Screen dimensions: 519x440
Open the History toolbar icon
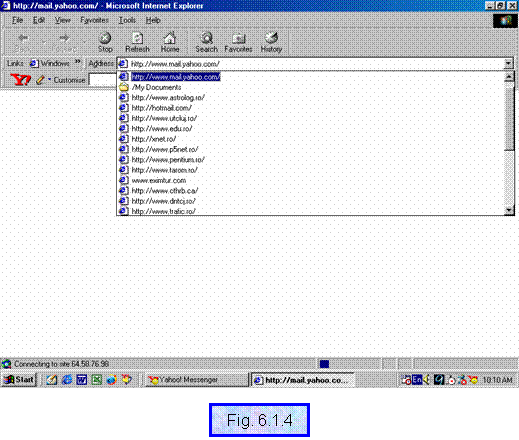(x=271, y=38)
